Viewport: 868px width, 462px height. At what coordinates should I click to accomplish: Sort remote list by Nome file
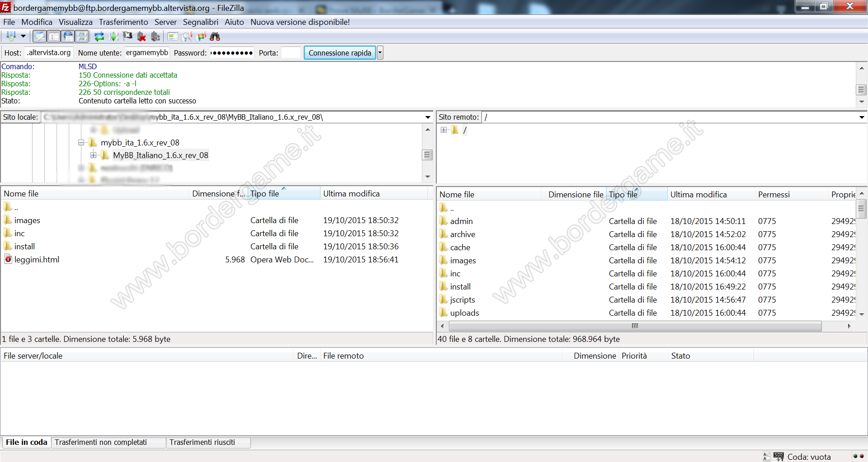[489, 195]
